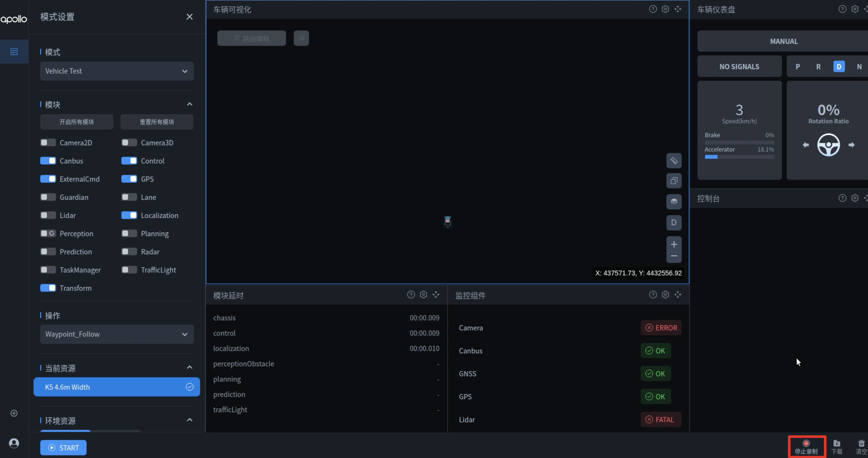Image resolution: width=868 pixels, height=458 pixels.
Task: Zoom in with the plus icon
Action: coord(674,244)
